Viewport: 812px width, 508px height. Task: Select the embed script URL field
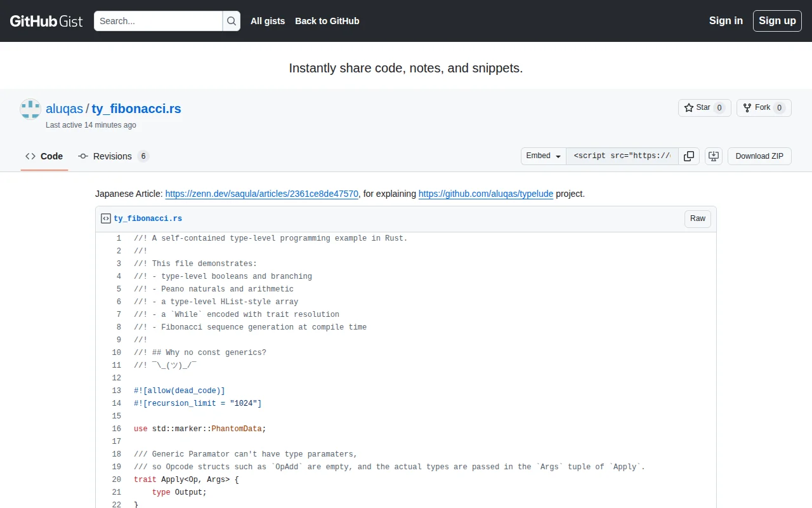click(x=622, y=156)
